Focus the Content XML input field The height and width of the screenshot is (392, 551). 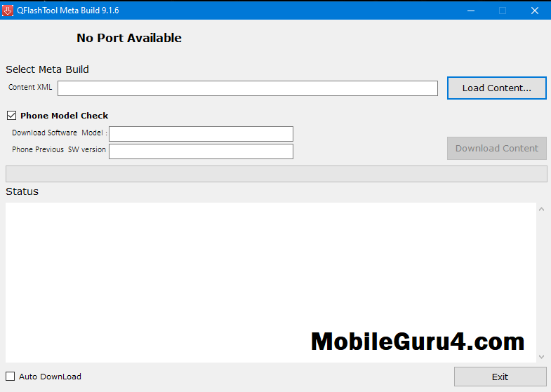tap(248, 88)
